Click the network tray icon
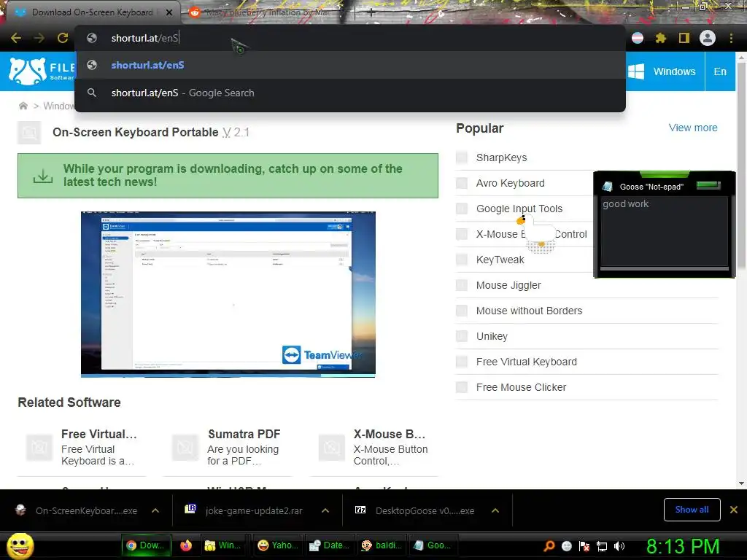Screen dimensions: 747x560 [602, 545]
